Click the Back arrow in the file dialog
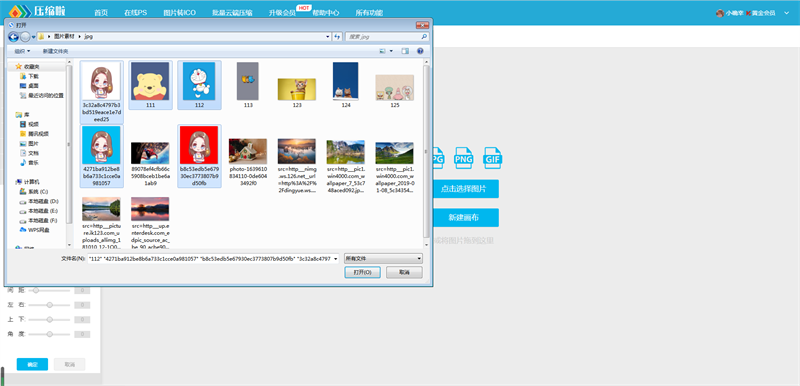The width and height of the screenshot is (800, 386). (x=13, y=37)
